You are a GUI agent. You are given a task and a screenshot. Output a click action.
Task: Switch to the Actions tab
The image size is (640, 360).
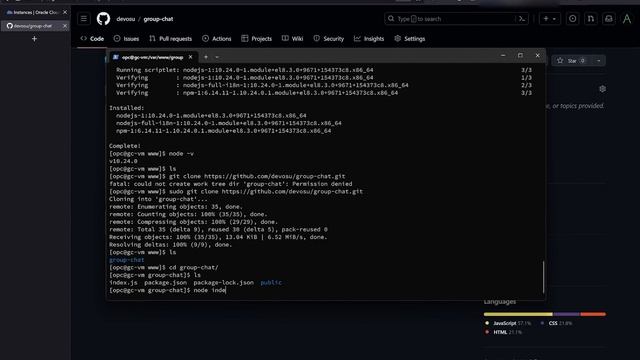point(217,39)
